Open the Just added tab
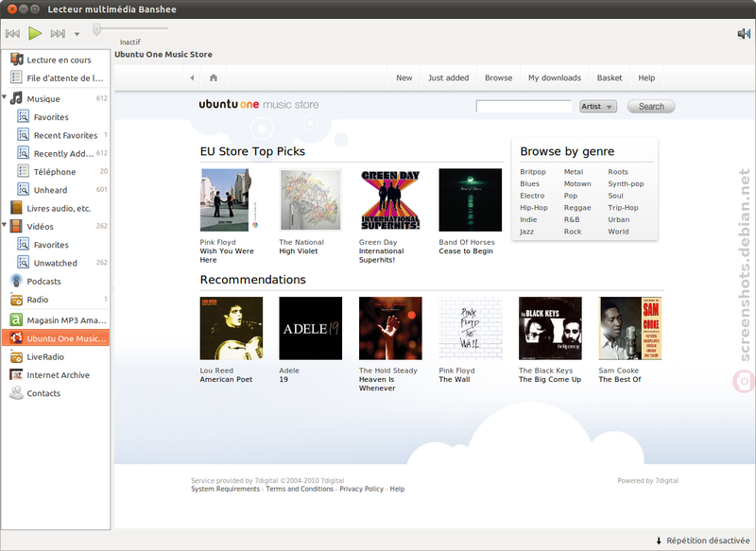This screenshot has width=756, height=551. click(448, 77)
